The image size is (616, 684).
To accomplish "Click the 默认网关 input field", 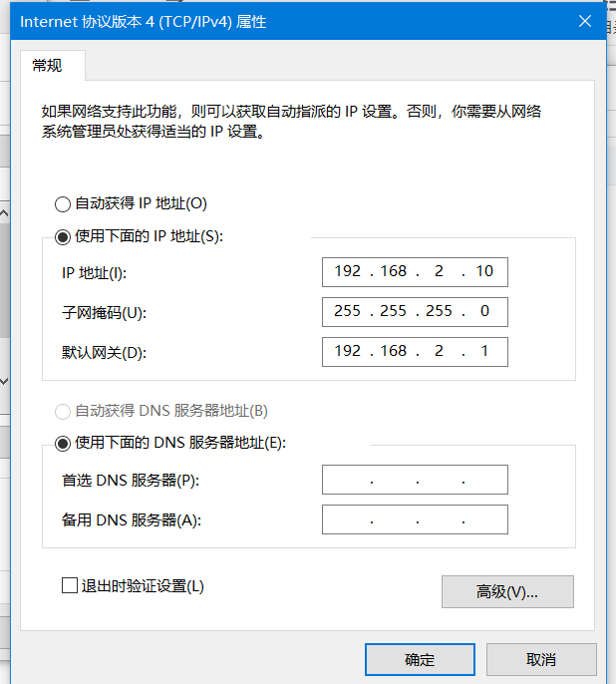I will click(415, 352).
